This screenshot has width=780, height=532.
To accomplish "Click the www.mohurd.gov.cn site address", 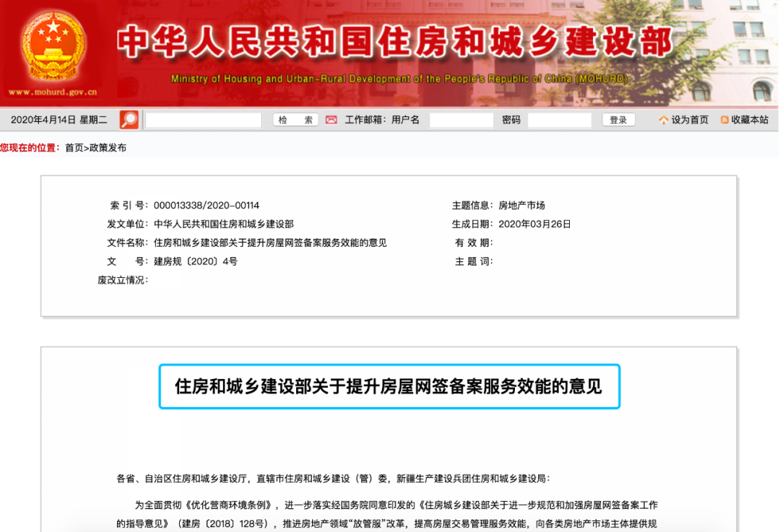I will click(52, 92).
